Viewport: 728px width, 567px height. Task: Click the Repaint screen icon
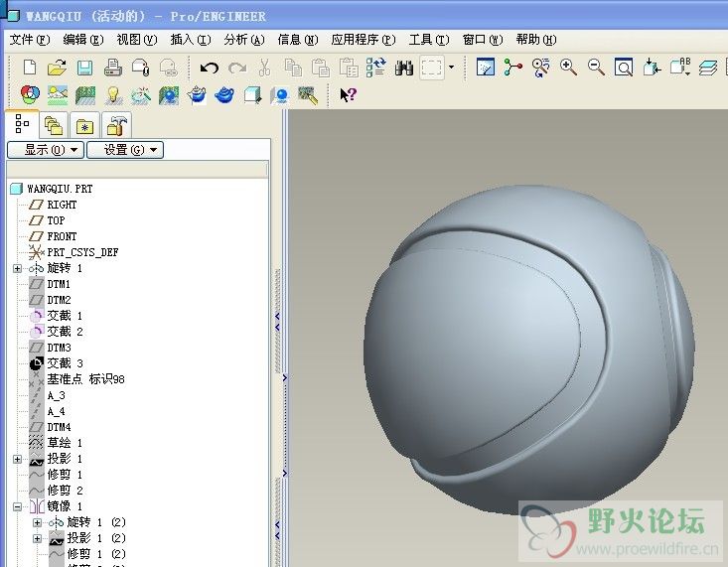tap(486, 68)
